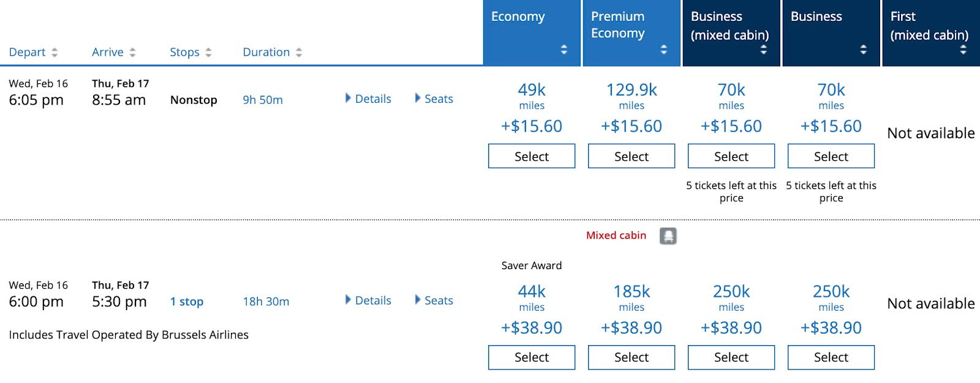Sort results by Stops arrows icon
980x383 pixels.
(x=208, y=53)
